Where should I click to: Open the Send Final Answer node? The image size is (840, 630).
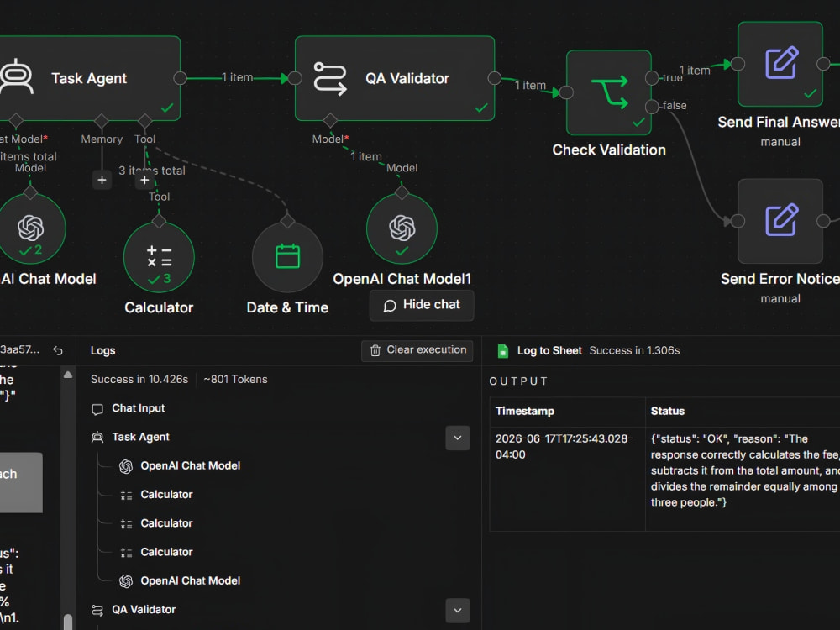pos(780,64)
